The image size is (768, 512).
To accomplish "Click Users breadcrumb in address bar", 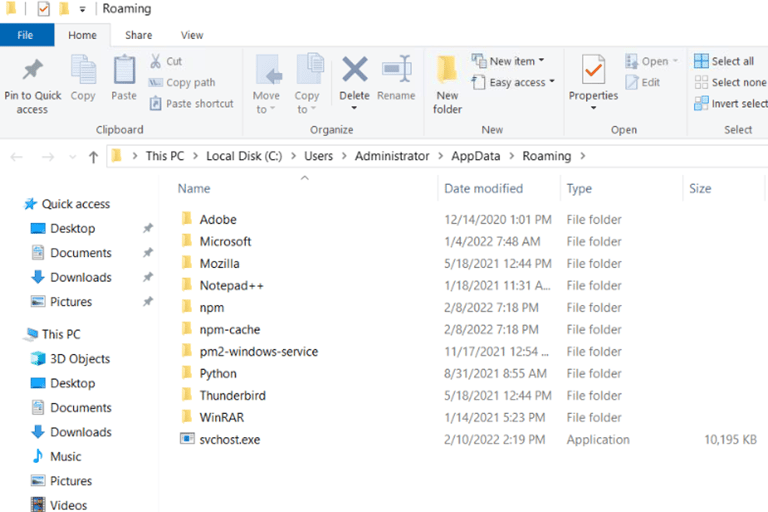I will [x=318, y=156].
